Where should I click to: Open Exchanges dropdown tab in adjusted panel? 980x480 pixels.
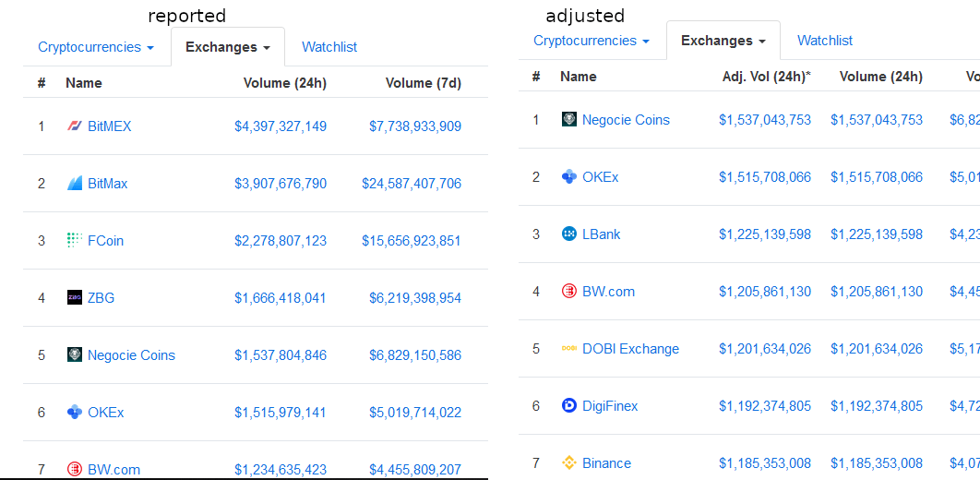pyautogui.click(x=723, y=41)
